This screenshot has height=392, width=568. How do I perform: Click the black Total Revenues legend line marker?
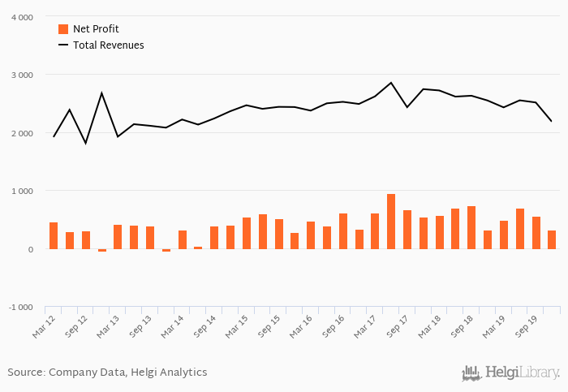click(x=63, y=45)
